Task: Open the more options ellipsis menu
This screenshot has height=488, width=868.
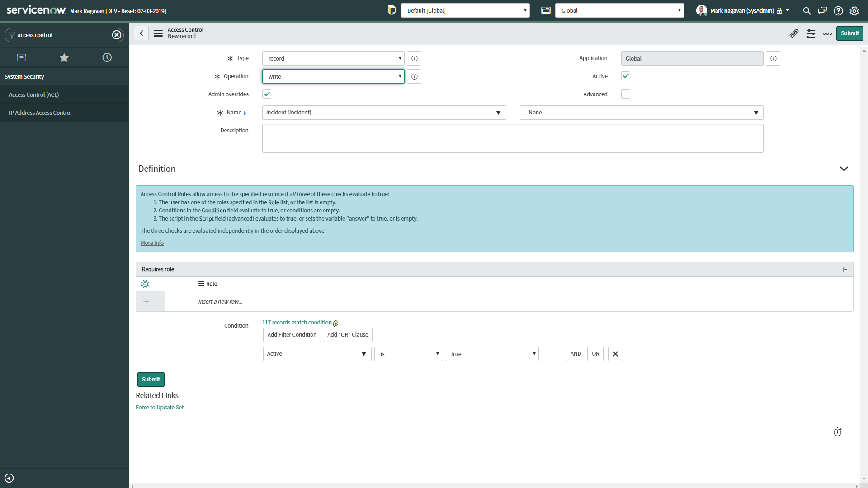Action: (x=827, y=33)
